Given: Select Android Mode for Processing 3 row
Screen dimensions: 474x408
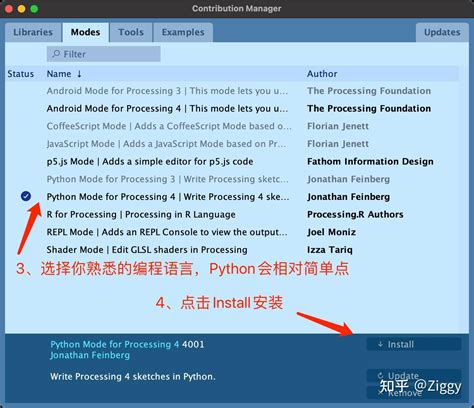Looking at the screenshot, I should (x=233, y=91).
